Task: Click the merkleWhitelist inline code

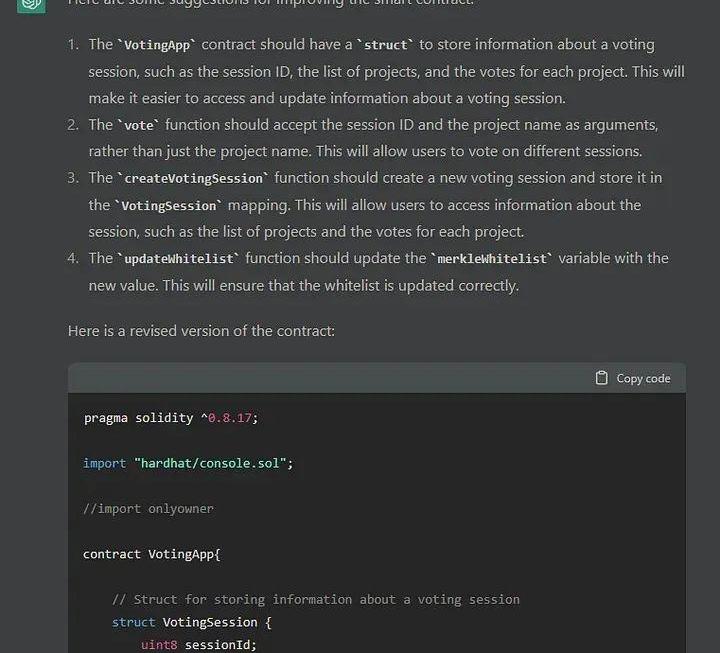Action: [x=492, y=259]
